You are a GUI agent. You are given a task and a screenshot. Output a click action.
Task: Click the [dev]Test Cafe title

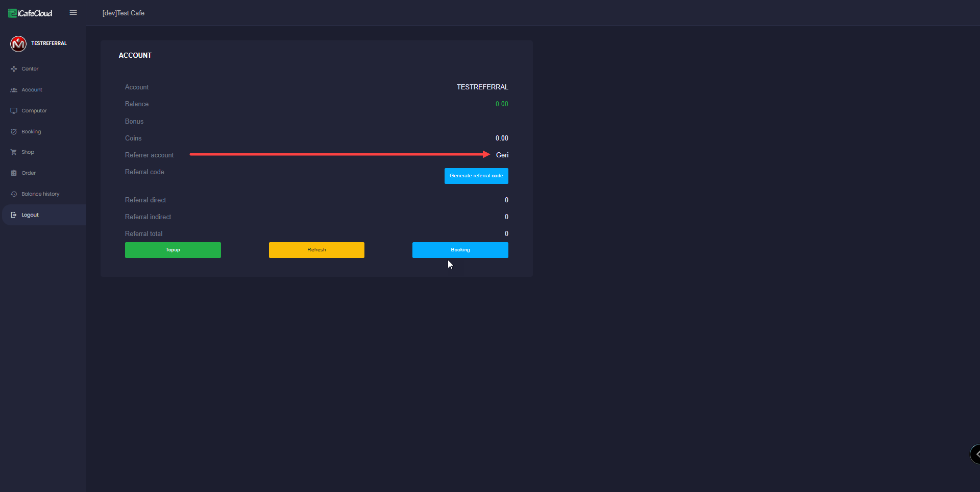[124, 13]
